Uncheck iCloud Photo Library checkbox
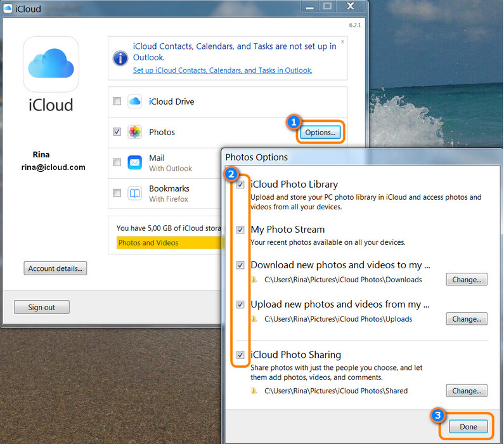504x444 pixels. pyautogui.click(x=240, y=185)
